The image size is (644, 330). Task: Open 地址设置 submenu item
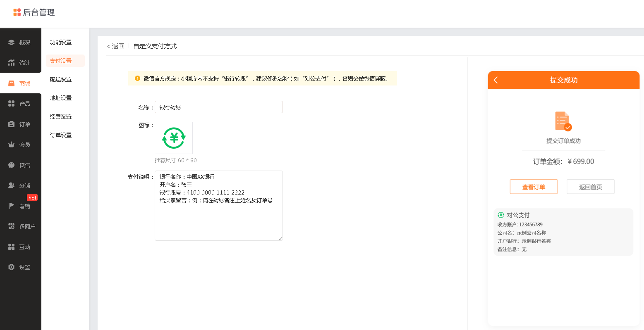61,98
